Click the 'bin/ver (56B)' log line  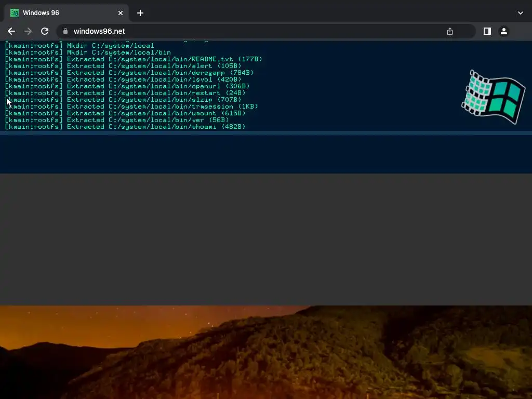117,120
